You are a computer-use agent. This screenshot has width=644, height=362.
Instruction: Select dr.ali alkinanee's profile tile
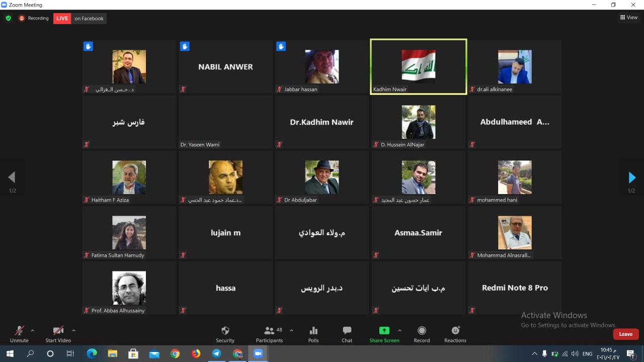[515, 66]
